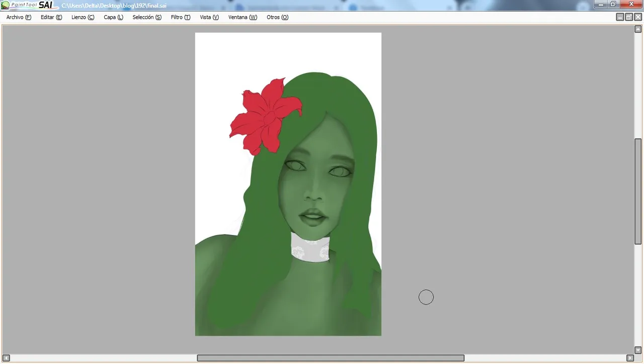The image size is (644, 364).
Task: Click the PaintTool SAI logo icon
Action: pyautogui.click(x=5, y=5)
